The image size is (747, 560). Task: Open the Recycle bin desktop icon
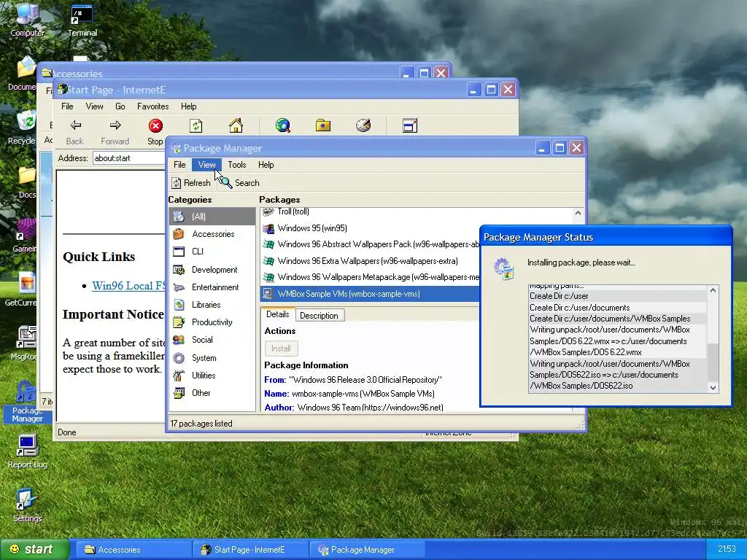pyautogui.click(x=24, y=126)
